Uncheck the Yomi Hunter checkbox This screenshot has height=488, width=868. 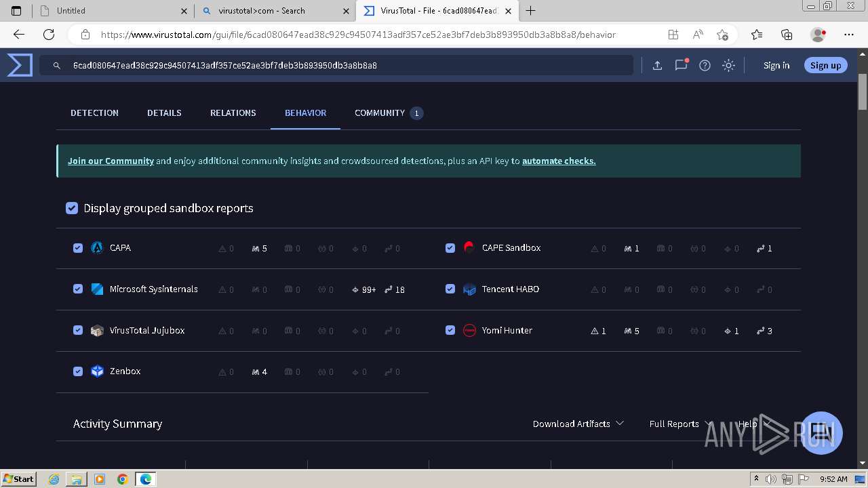450,331
